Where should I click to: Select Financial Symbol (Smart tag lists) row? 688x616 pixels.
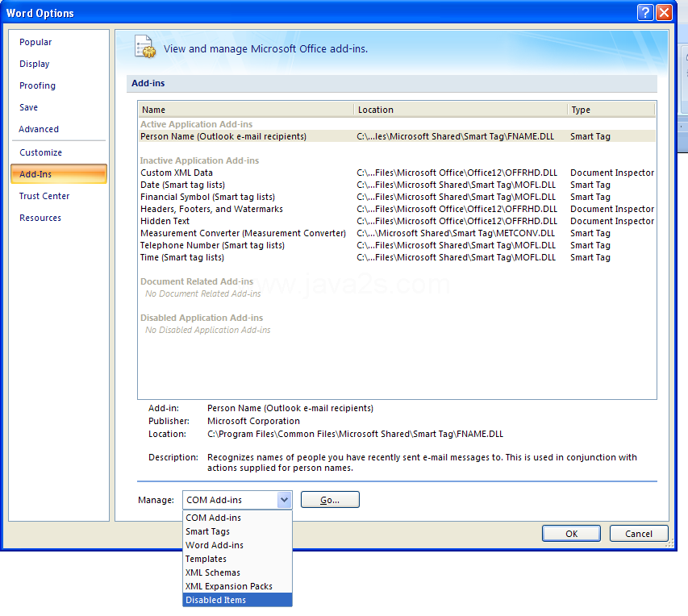point(397,197)
